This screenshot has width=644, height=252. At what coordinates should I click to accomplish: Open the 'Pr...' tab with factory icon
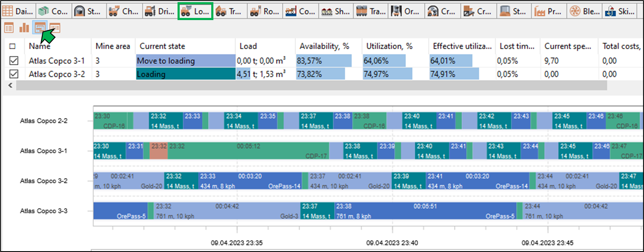[x=548, y=12]
